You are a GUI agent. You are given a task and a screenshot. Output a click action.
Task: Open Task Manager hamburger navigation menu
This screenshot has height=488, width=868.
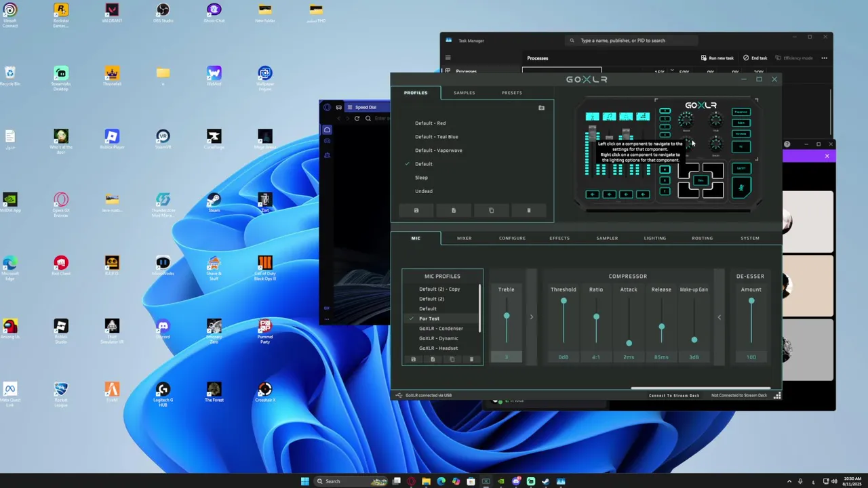448,58
